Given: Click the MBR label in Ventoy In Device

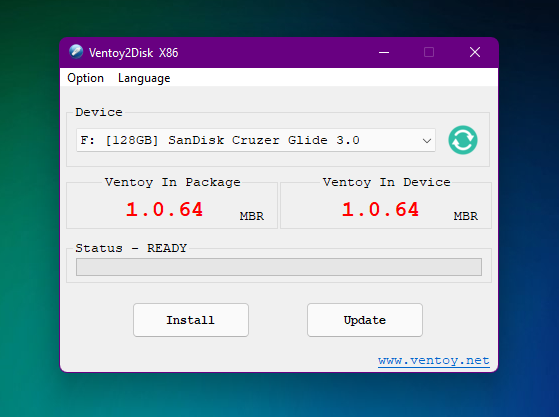Looking at the screenshot, I should 466,216.
